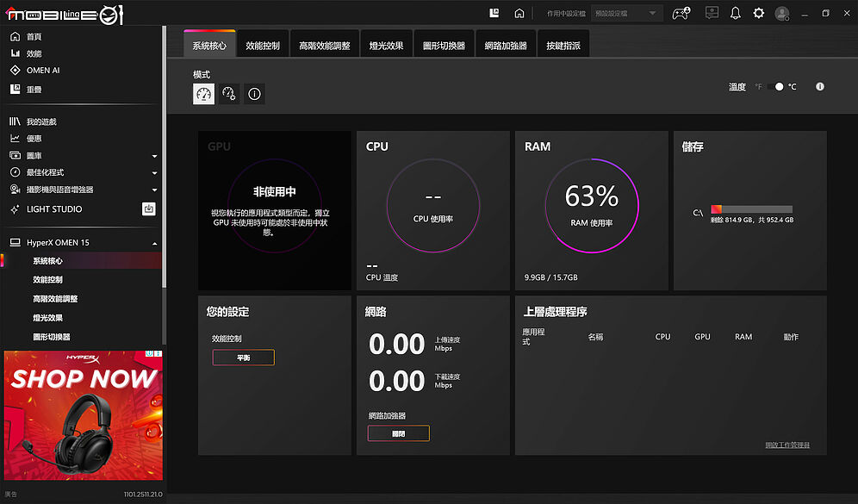Click the RAM column header
The width and height of the screenshot is (858, 504).
point(743,337)
